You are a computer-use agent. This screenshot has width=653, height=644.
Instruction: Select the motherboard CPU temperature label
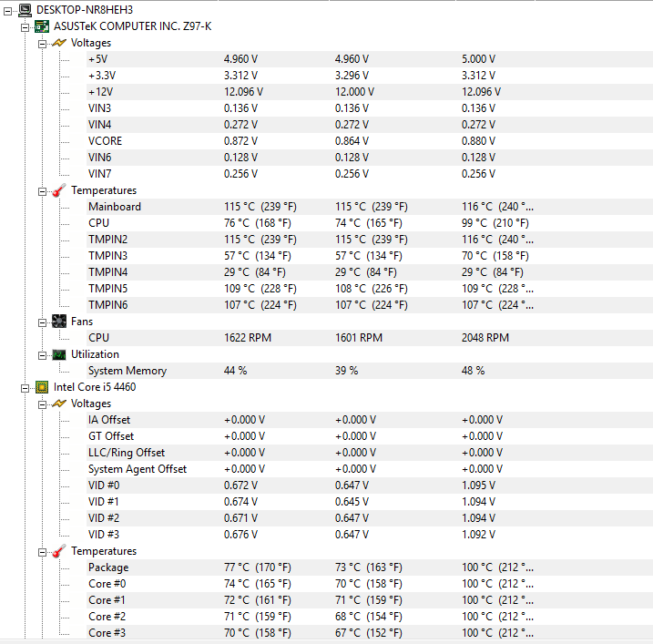coord(98,223)
